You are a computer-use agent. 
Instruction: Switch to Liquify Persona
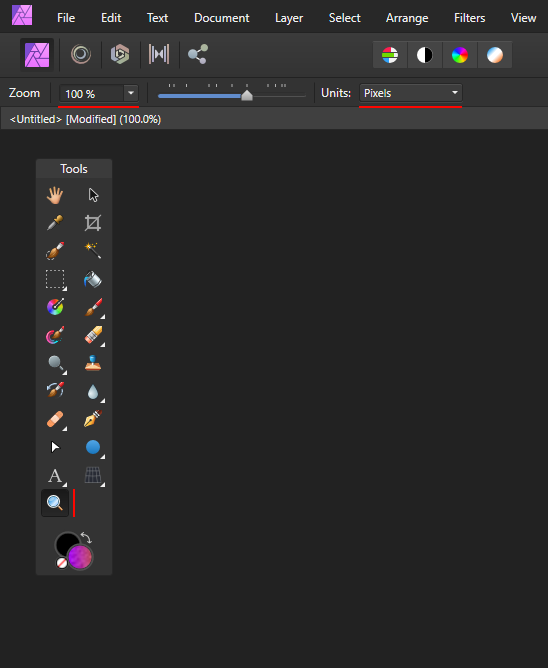point(81,54)
